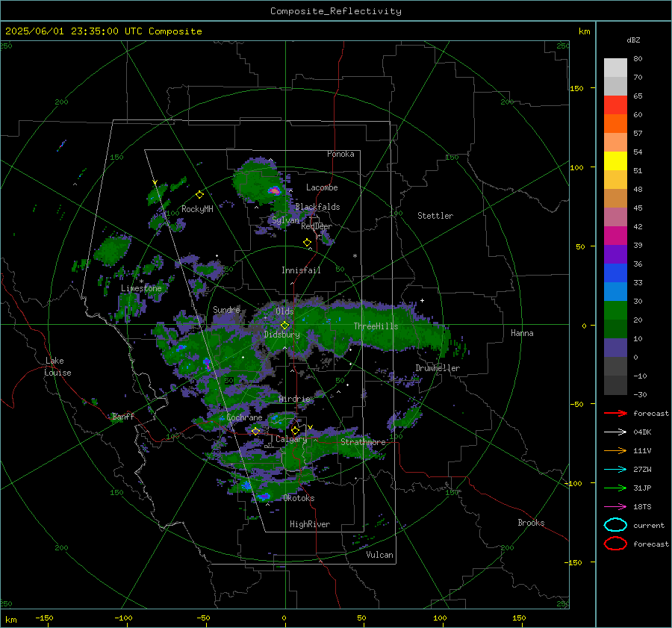Click the dBZ legend heading

point(633,40)
